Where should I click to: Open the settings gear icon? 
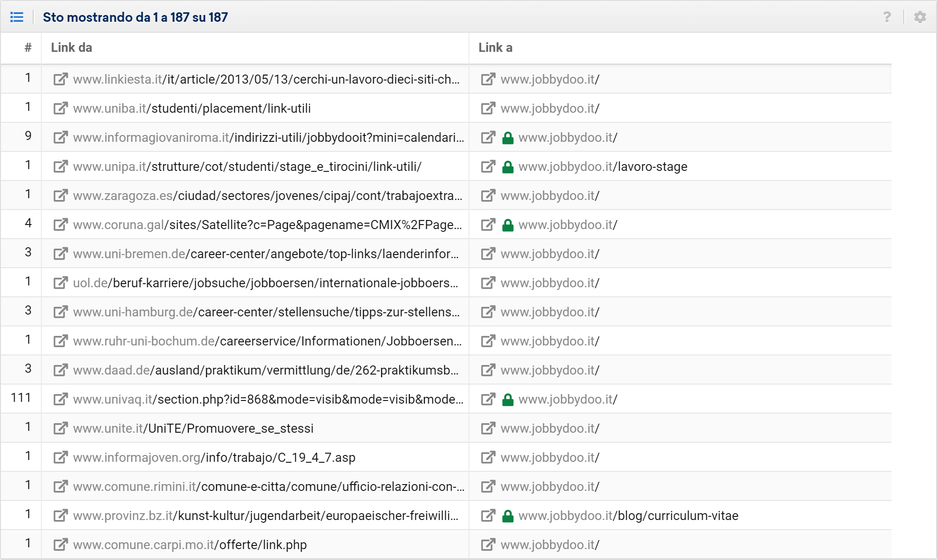click(920, 17)
